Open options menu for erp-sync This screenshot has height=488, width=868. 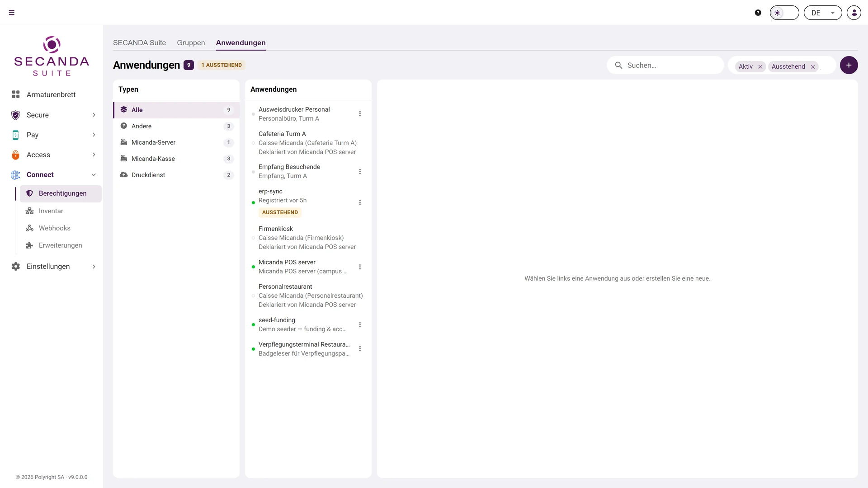[360, 202]
